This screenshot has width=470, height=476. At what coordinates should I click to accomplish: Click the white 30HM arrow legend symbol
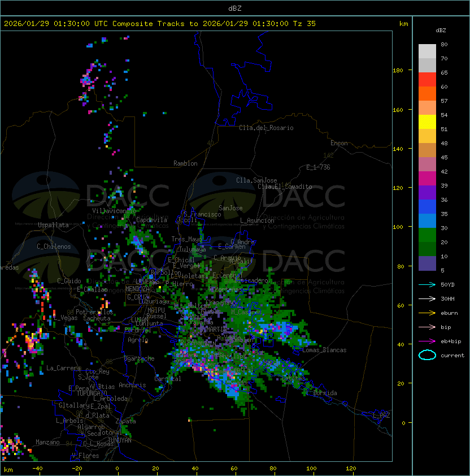click(427, 298)
